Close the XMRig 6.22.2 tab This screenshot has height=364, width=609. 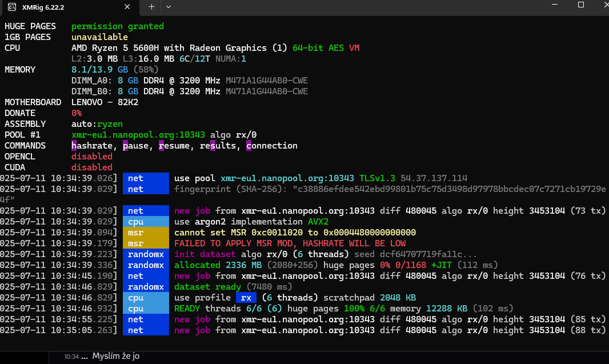pos(127,7)
